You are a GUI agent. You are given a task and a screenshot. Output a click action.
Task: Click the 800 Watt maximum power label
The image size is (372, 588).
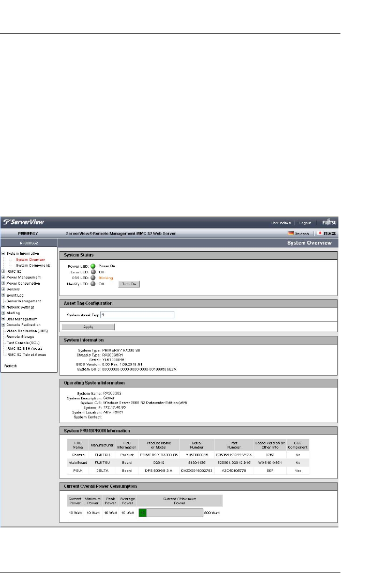(212, 513)
